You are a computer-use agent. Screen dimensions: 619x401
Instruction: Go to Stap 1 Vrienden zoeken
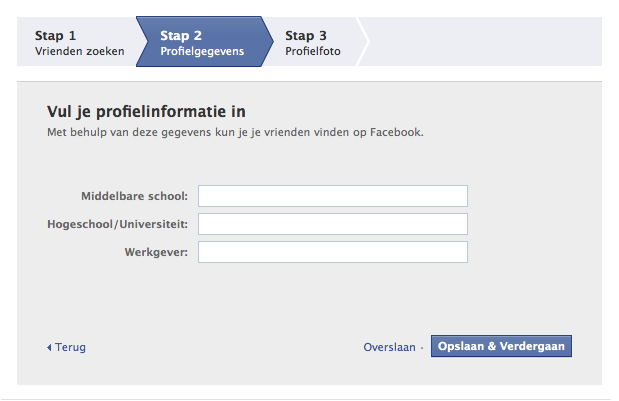pyautogui.click(x=79, y=43)
